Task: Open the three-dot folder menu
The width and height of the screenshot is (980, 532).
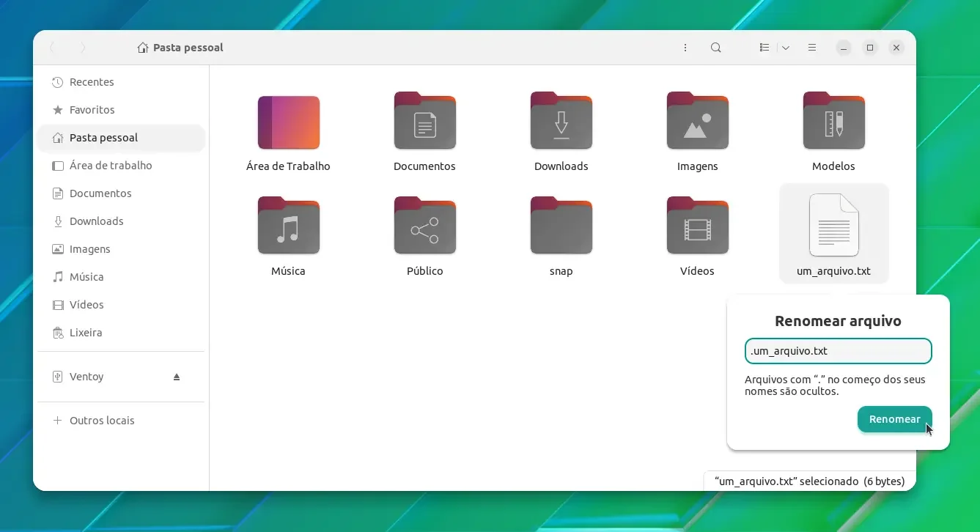Action: 685,48
